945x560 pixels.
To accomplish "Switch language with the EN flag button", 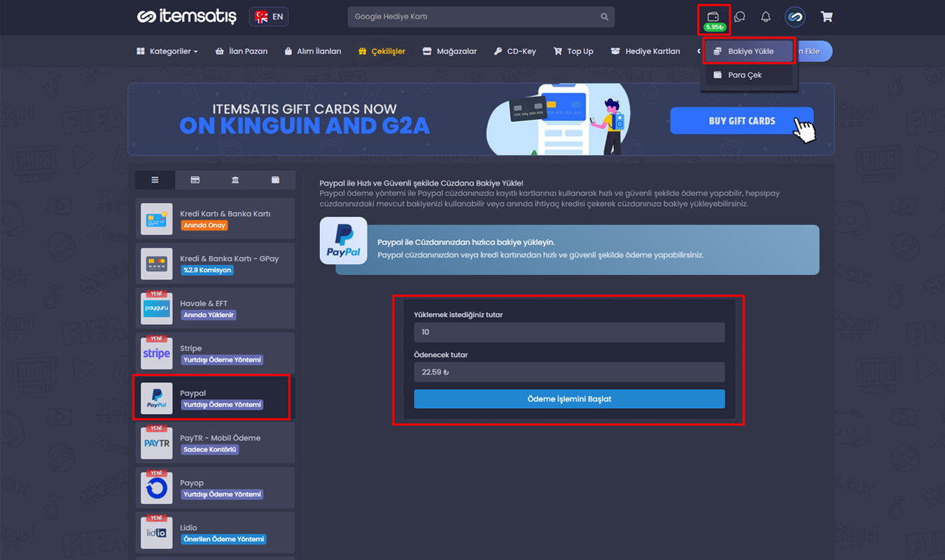I will pyautogui.click(x=269, y=17).
